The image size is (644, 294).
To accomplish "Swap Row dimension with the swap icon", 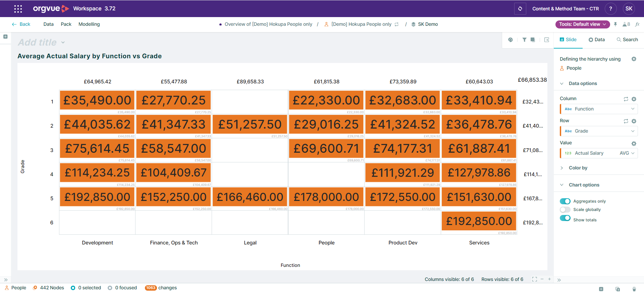I will click(626, 121).
